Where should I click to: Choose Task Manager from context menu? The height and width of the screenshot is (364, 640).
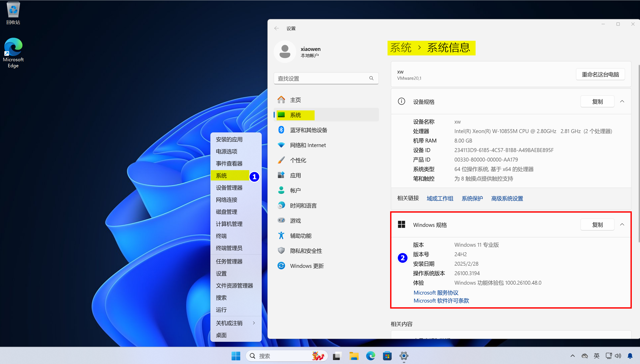tap(229, 262)
